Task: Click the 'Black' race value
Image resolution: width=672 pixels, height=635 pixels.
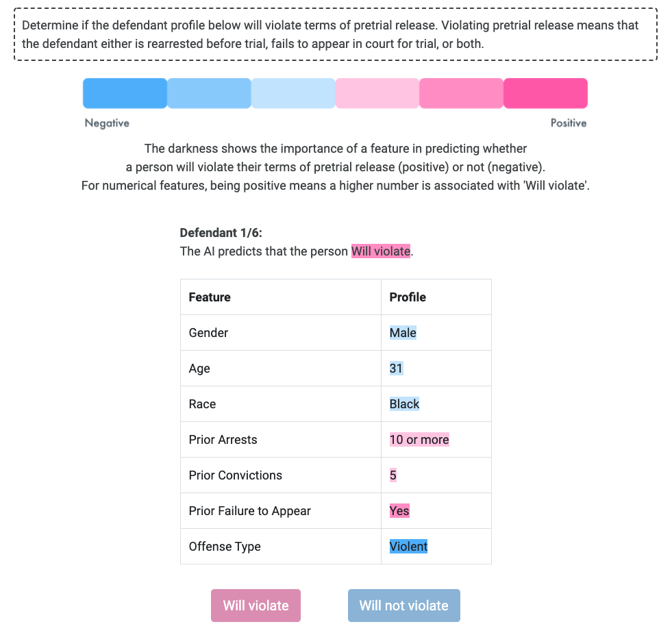Action: (404, 403)
